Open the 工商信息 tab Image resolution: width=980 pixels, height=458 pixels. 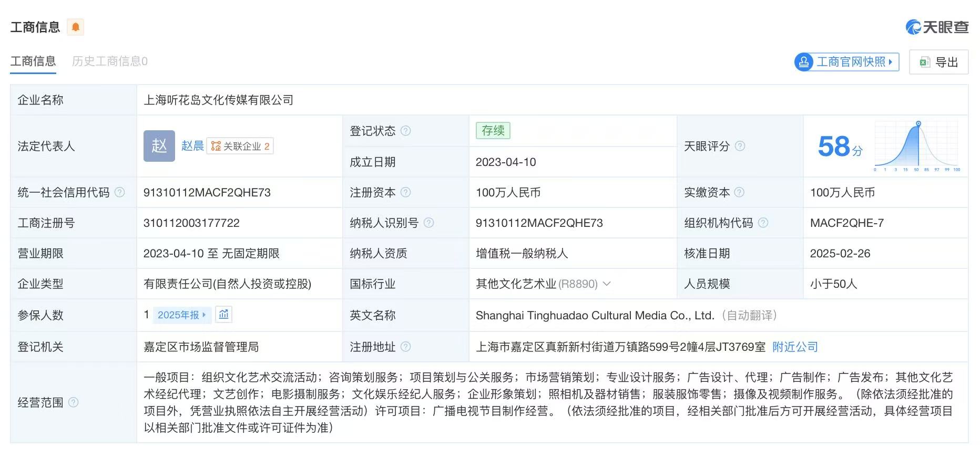[33, 61]
